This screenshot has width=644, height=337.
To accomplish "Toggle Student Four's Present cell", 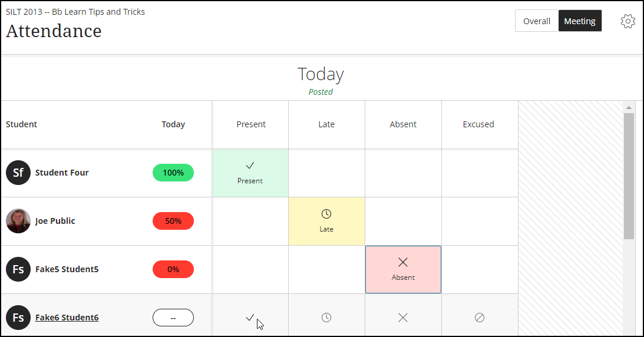I will pos(250,173).
